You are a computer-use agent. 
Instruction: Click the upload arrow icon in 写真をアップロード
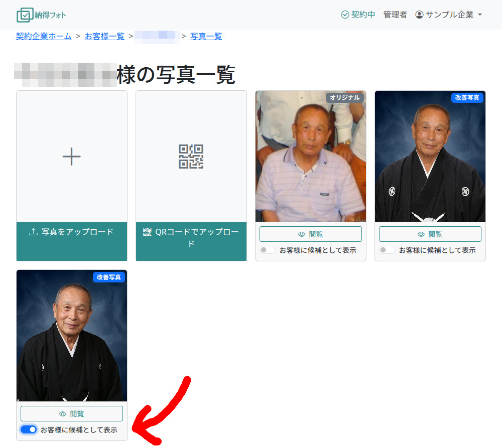pyautogui.click(x=33, y=232)
